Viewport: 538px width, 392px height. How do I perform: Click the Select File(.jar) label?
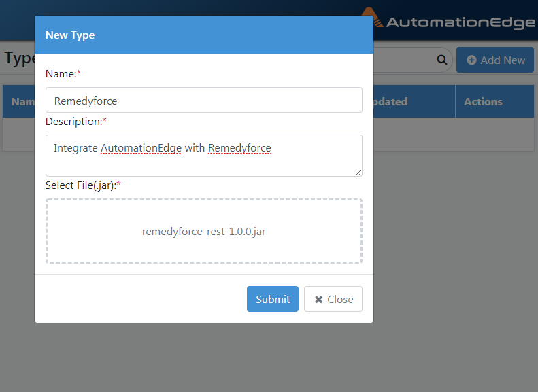(83, 185)
